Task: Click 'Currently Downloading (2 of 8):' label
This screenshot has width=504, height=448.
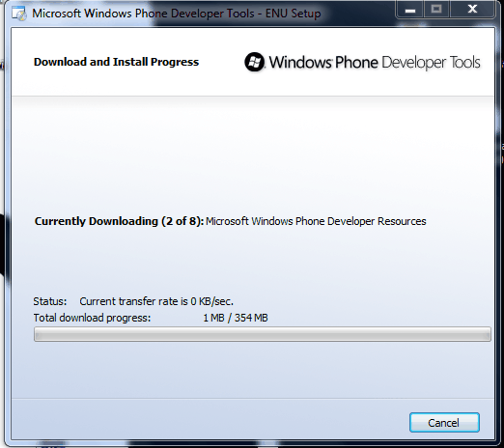Action: click(119, 221)
